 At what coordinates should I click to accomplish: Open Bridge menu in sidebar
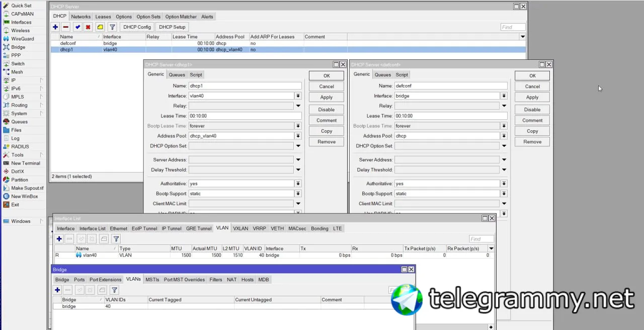pos(18,47)
